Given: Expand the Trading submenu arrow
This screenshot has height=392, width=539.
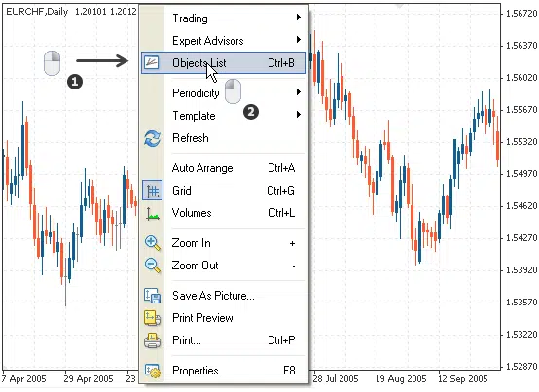Looking at the screenshot, I should click(x=299, y=18).
